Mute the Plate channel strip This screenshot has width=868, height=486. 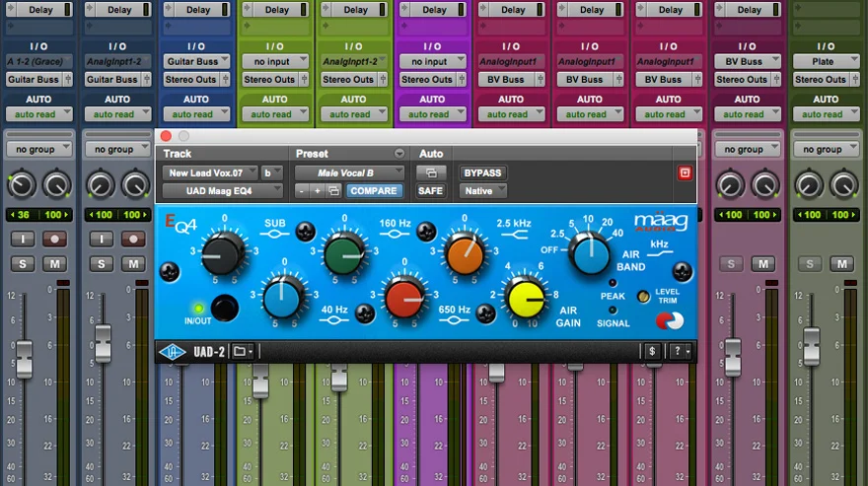coord(842,264)
